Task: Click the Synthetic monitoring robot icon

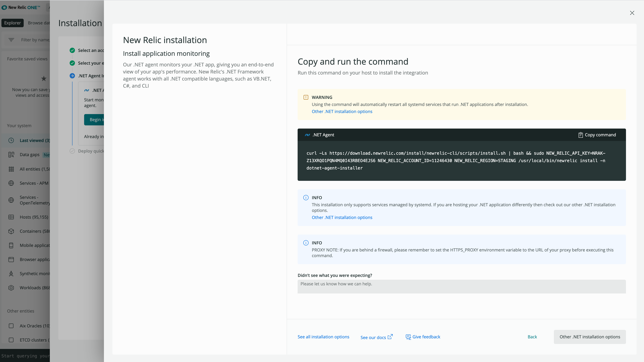Action: coord(11,274)
